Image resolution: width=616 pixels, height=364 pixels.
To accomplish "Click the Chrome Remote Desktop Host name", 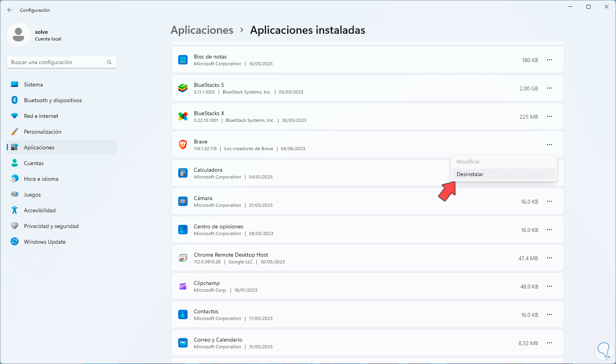I will click(231, 255).
